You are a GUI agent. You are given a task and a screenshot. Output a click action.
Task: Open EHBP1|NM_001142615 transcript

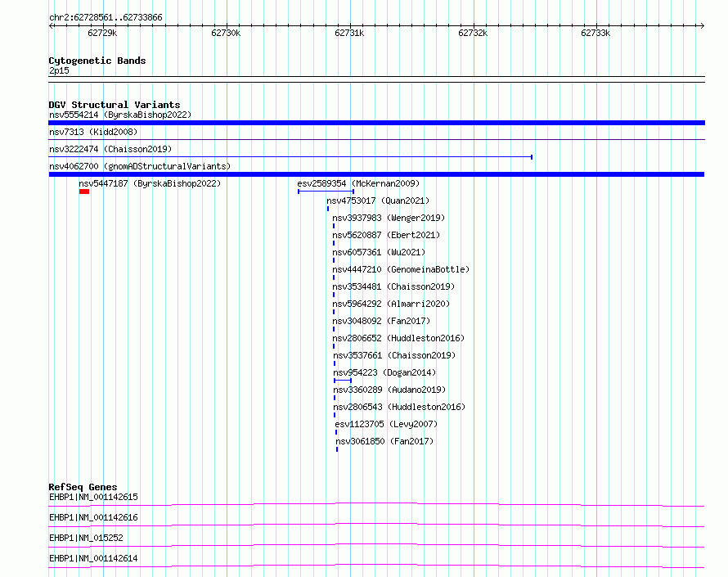(x=94, y=497)
